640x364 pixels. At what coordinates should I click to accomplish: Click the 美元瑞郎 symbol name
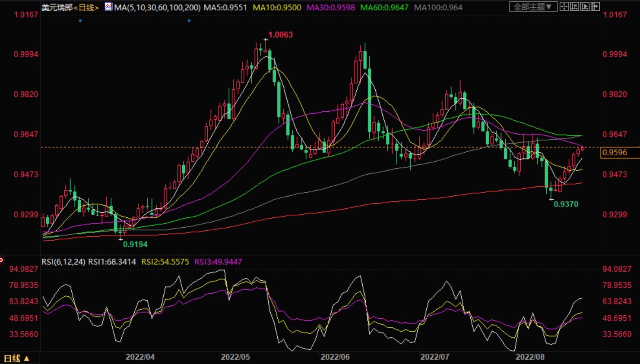(x=57, y=8)
